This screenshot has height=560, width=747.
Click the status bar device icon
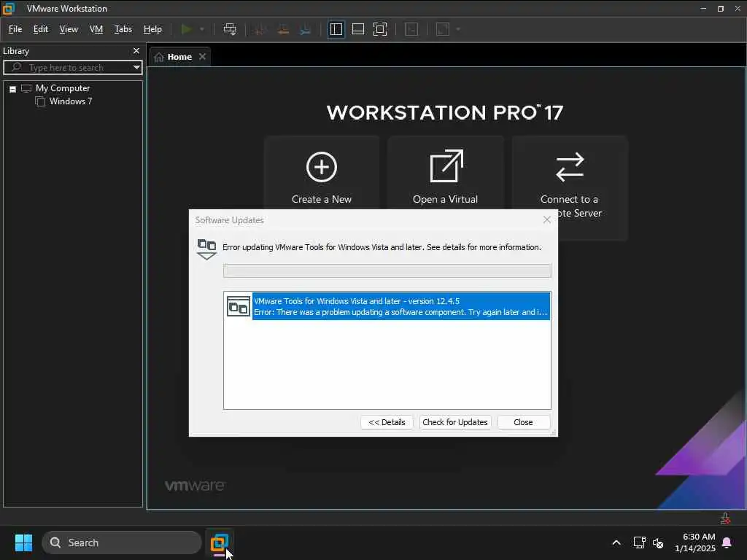pyautogui.click(x=725, y=518)
